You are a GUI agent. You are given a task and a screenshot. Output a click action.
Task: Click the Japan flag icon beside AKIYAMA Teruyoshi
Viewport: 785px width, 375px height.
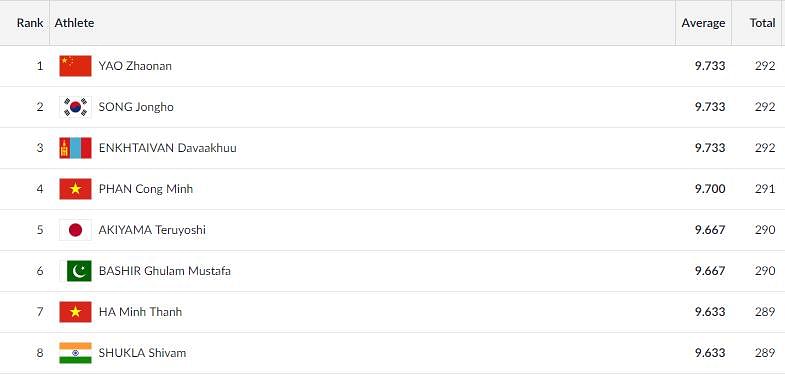[x=76, y=230]
